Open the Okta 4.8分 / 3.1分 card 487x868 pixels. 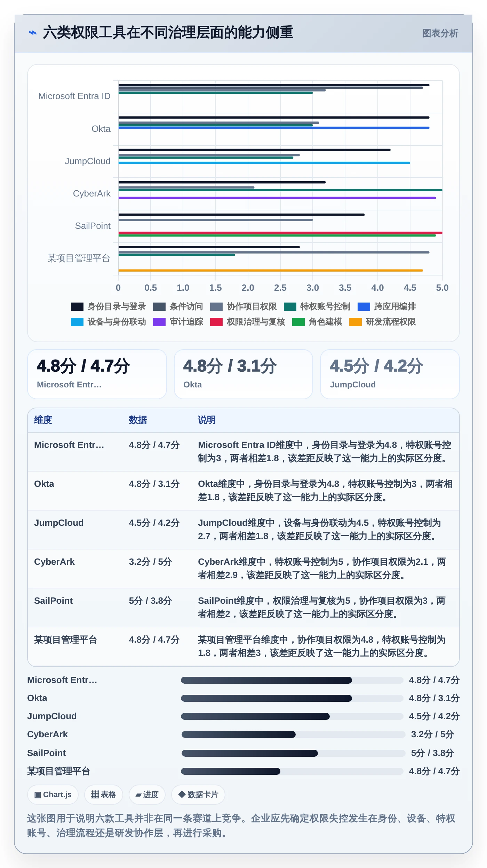coord(243,374)
